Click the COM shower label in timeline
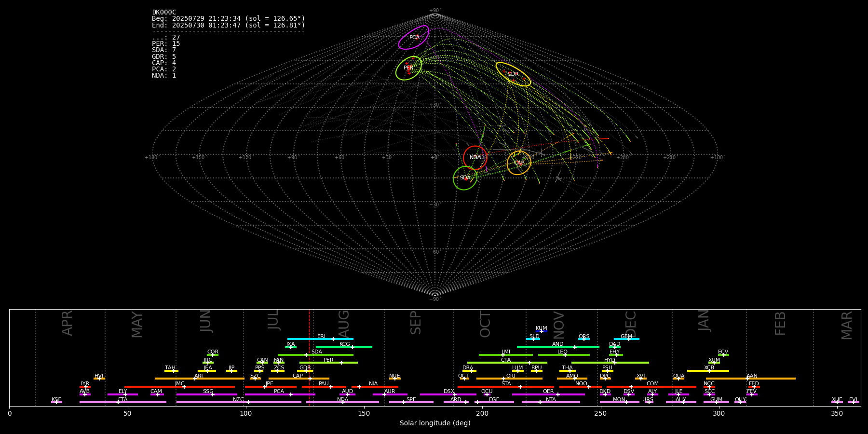Image resolution: width=868 pixels, height=434 pixels. (x=653, y=384)
